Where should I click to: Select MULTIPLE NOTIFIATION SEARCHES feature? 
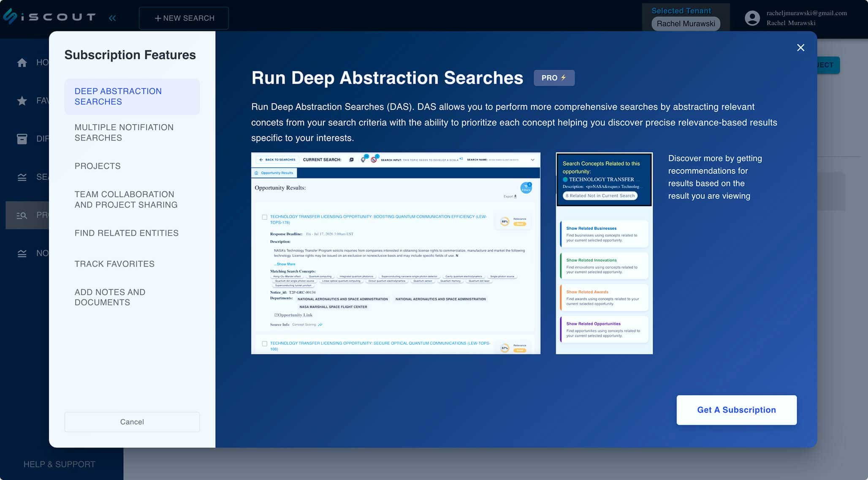(124, 132)
